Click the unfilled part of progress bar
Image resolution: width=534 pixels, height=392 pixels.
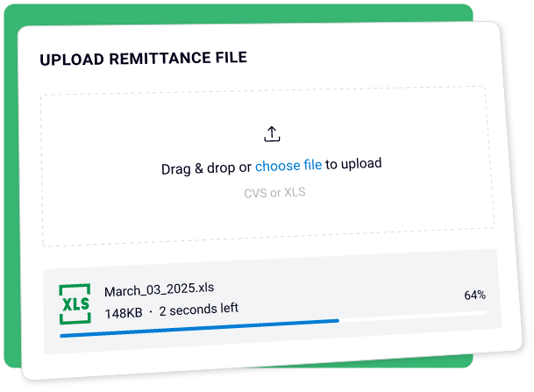(x=412, y=316)
